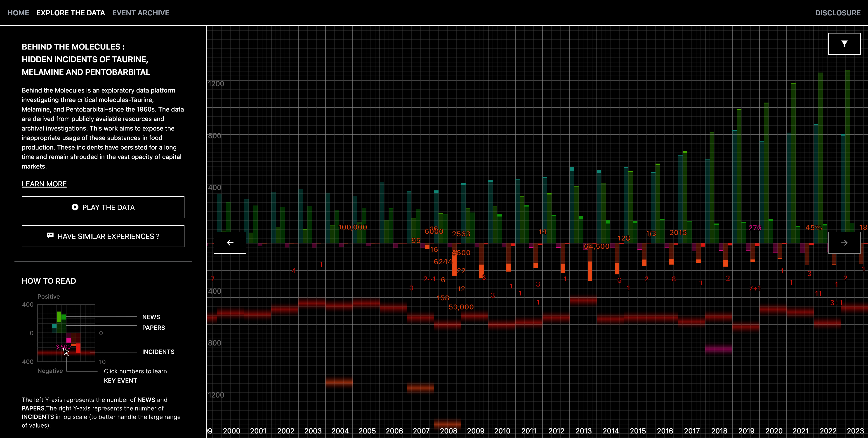
Task: Click the left arrow on chart
Action: [230, 243]
